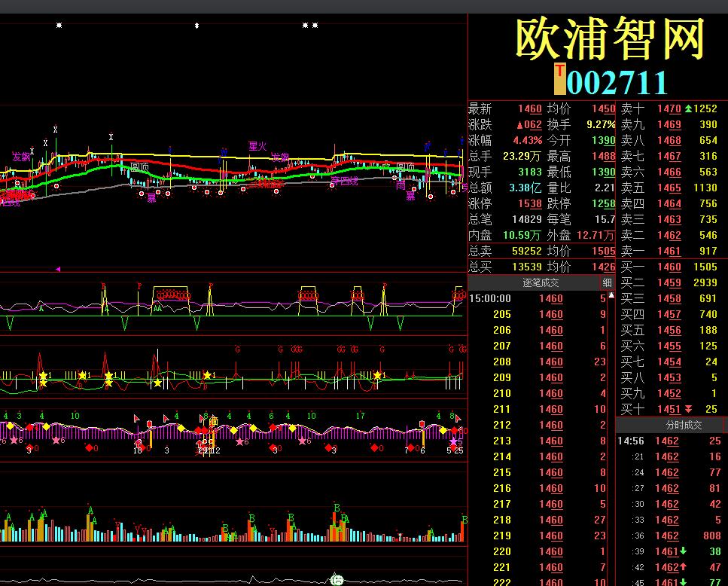
Task: Select the 14:56 row in 分时成交
Action: [669, 441]
